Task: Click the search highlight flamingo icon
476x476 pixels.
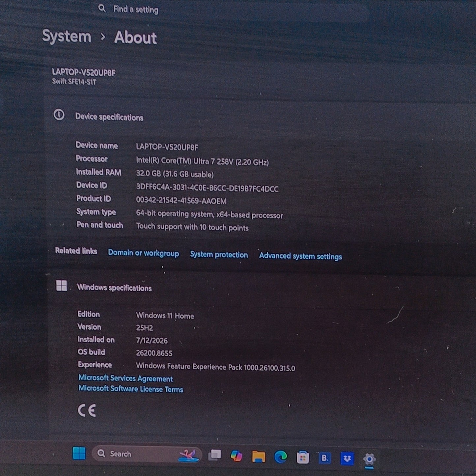Action: pos(189,456)
